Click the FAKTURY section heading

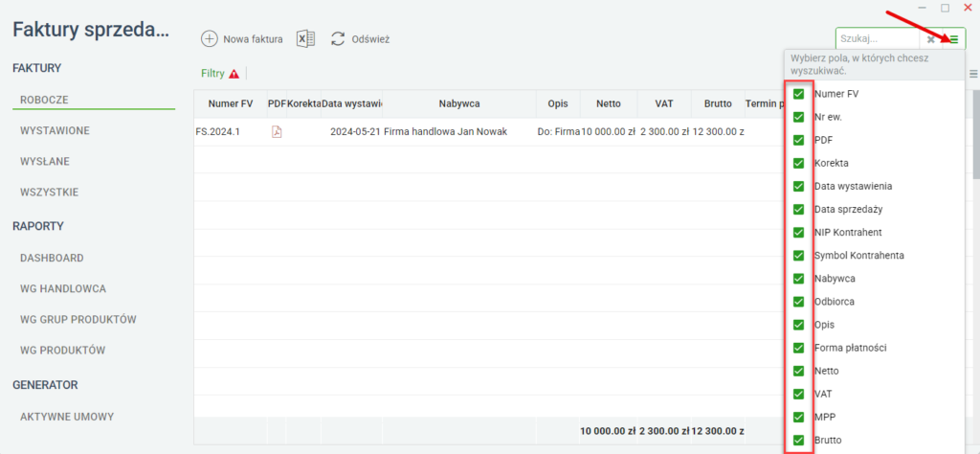coord(37,68)
